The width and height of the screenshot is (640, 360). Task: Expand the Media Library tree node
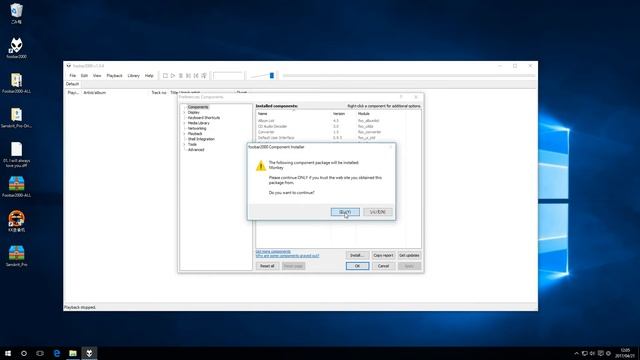184,123
